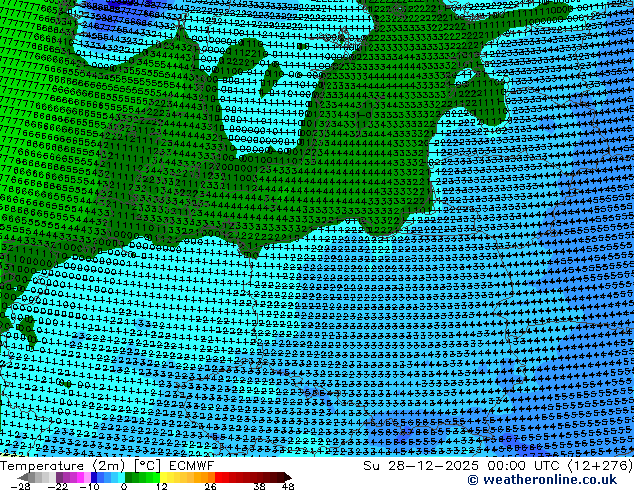Image resolution: width=634 pixels, height=490 pixels.
Task: Click the dark purple legend swatch above -22
Action: (x=59, y=477)
